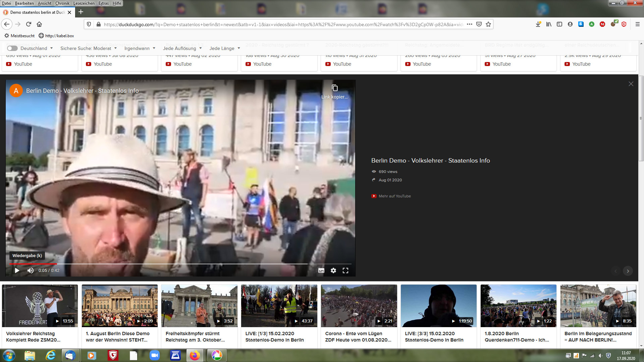Click the video progress bar
This screenshot has width=644, height=362.
(x=180, y=264)
